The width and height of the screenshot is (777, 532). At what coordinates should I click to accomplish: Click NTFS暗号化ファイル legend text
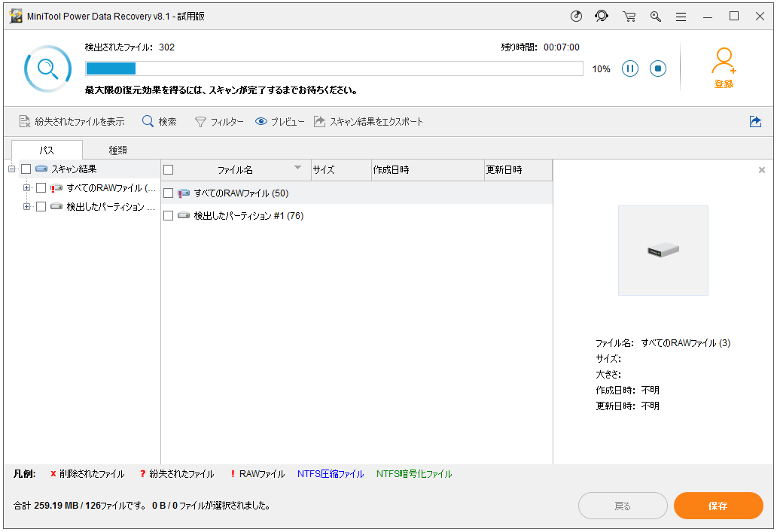coord(414,474)
